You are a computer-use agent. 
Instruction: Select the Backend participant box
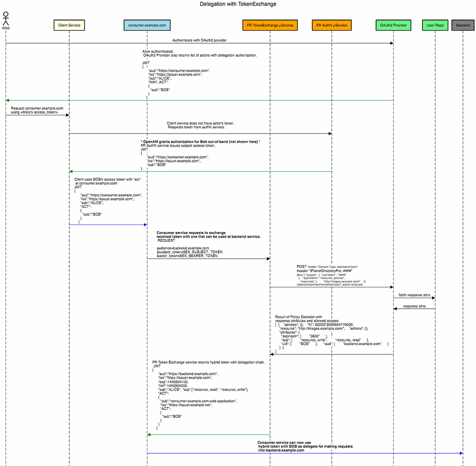(463, 25)
